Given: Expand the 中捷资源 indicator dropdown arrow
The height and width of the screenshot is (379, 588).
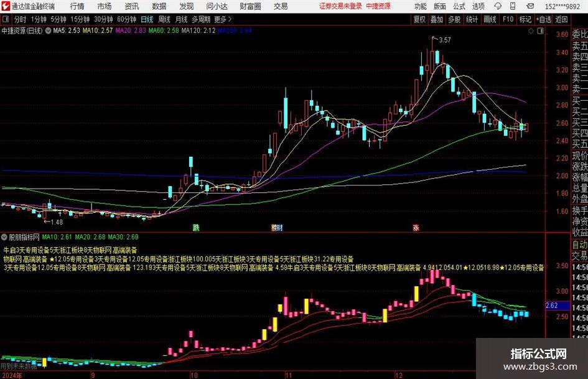Looking at the screenshot, I should (x=48, y=30).
